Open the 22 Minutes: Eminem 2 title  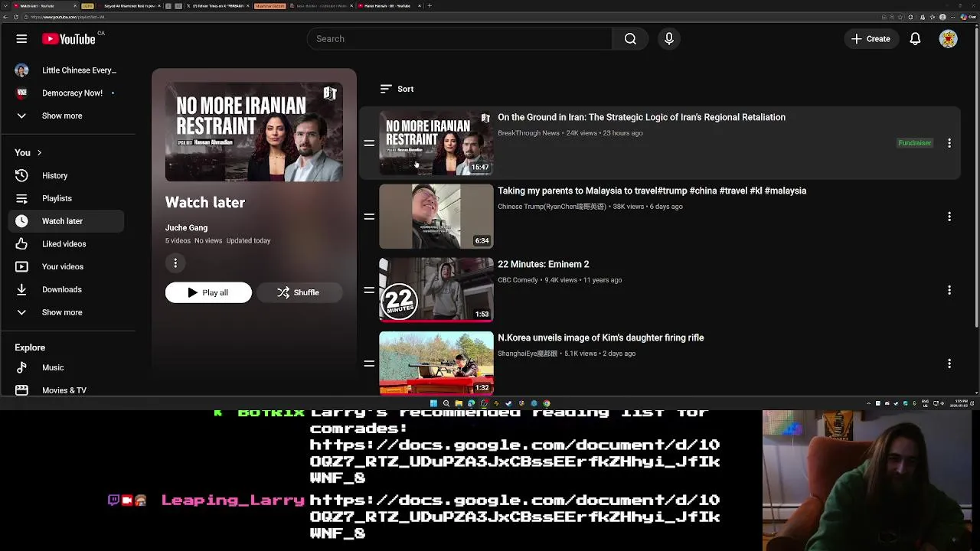click(543, 264)
